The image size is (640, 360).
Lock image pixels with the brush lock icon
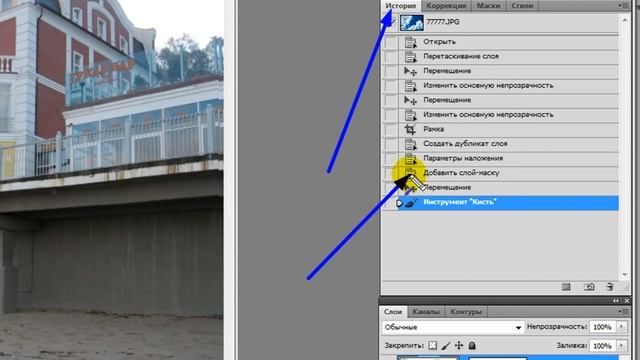pyautogui.click(x=446, y=345)
